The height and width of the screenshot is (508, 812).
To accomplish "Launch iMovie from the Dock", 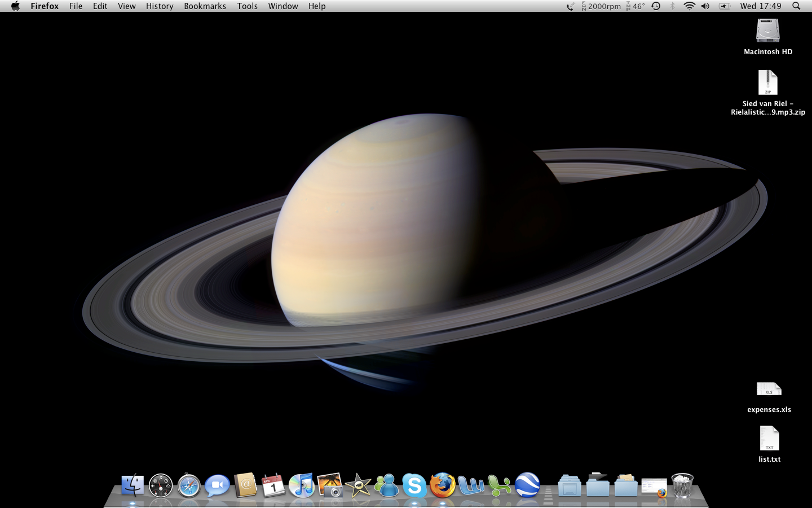I will point(358,485).
